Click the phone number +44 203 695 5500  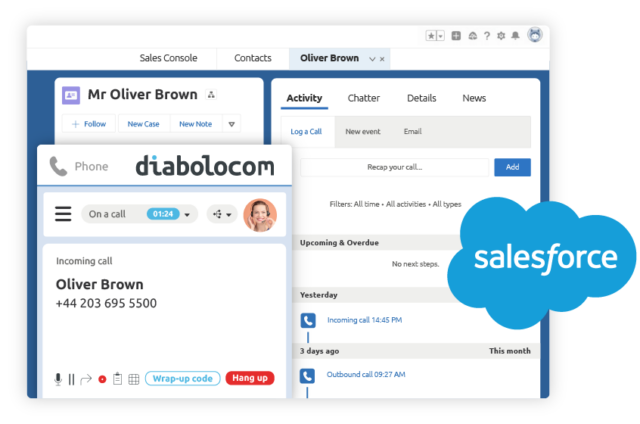pos(106,303)
